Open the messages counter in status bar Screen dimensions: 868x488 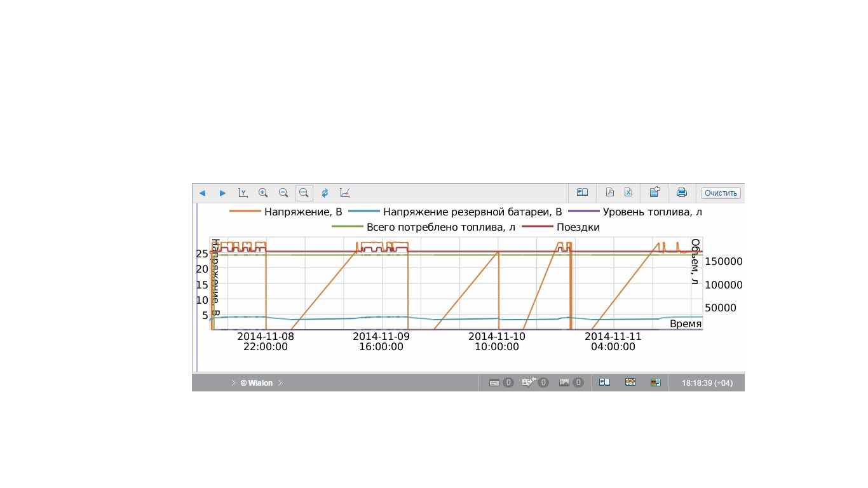(x=501, y=383)
